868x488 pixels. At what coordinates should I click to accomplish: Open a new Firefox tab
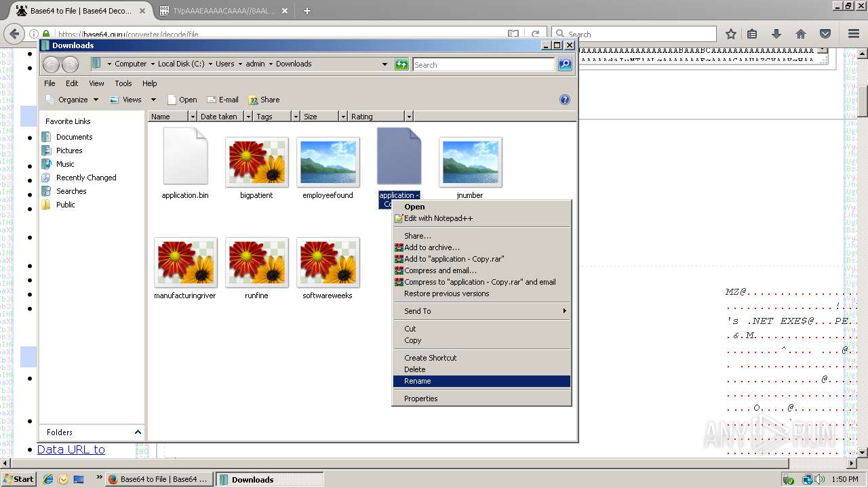tap(307, 11)
